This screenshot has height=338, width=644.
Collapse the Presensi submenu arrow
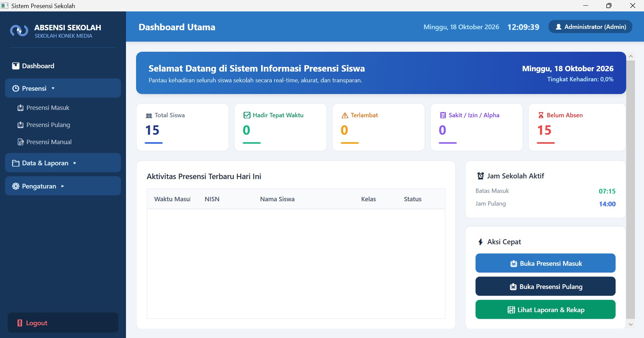pos(53,88)
